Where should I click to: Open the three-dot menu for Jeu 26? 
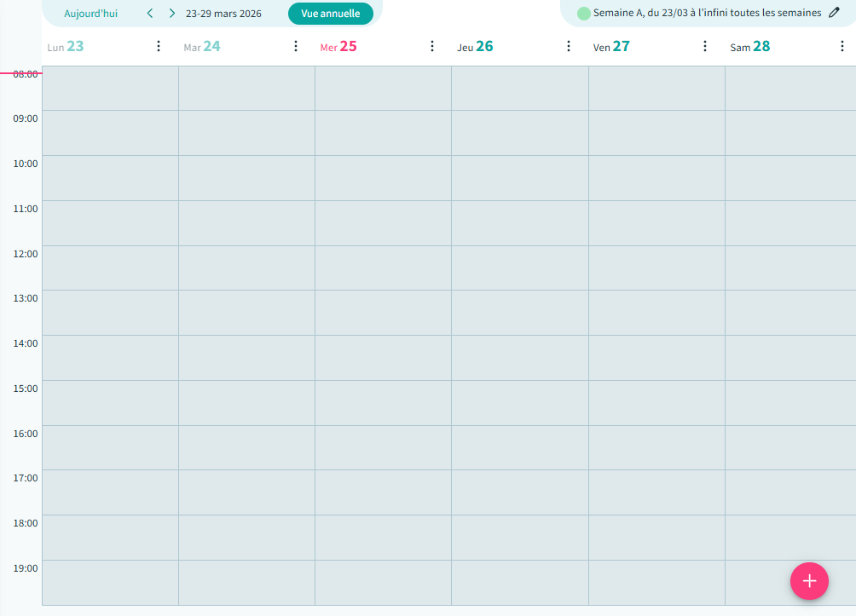pyautogui.click(x=569, y=47)
